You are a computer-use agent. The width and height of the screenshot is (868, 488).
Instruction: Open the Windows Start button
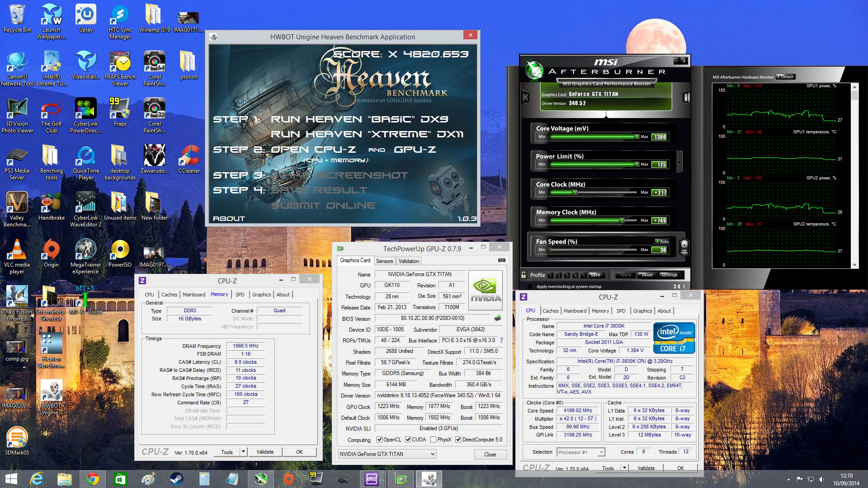(x=11, y=479)
